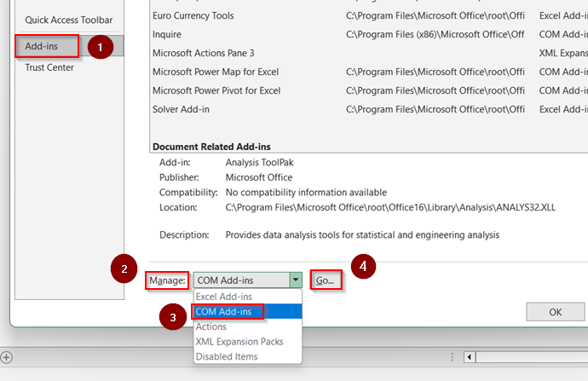Viewport: 588px width, 381px height.
Task: Open the Add-ins category
Action: 69,46
